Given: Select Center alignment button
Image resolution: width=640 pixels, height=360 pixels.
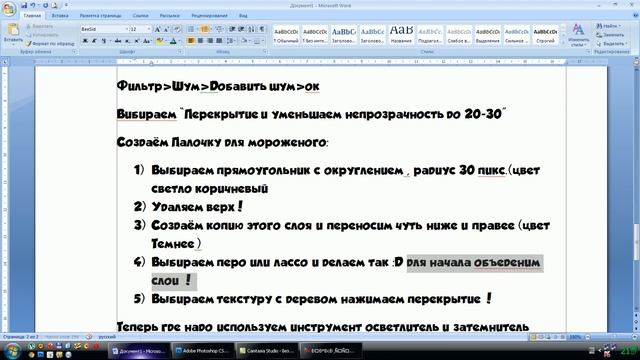Looking at the screenshot, I should pos(200,41).
